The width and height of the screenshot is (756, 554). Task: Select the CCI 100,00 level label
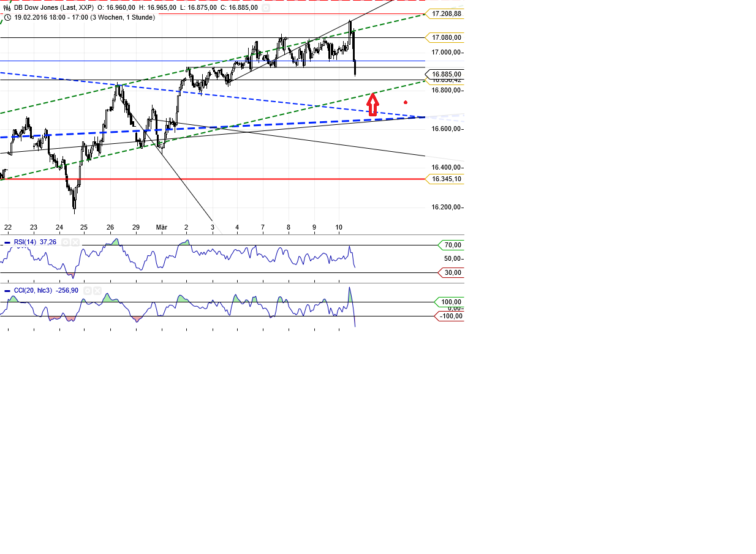click(450, 302)
